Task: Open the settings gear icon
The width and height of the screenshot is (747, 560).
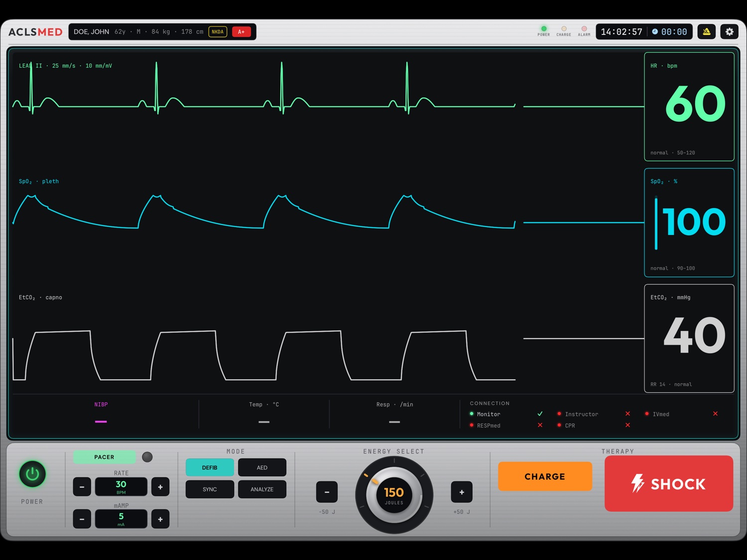Action: pos(729,32)
